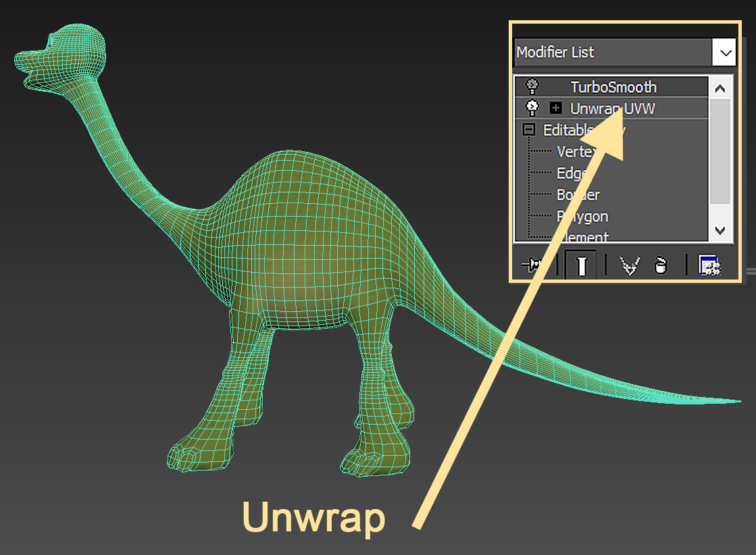Image resolution: width=756 pixels, height=555 pixels.
Task: Click the modifier stack scroll-up arrow
Action: (x=720, y=86)
